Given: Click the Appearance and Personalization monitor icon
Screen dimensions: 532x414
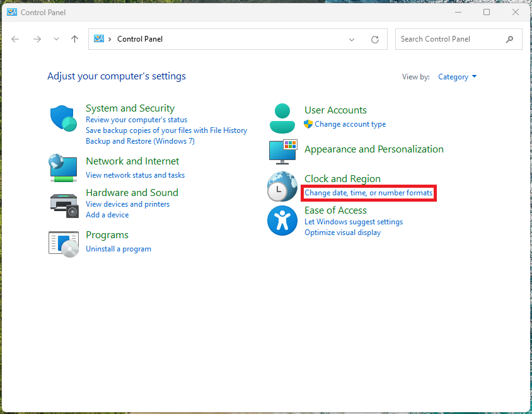Looking at the screenshot, I should click(283, 151).
